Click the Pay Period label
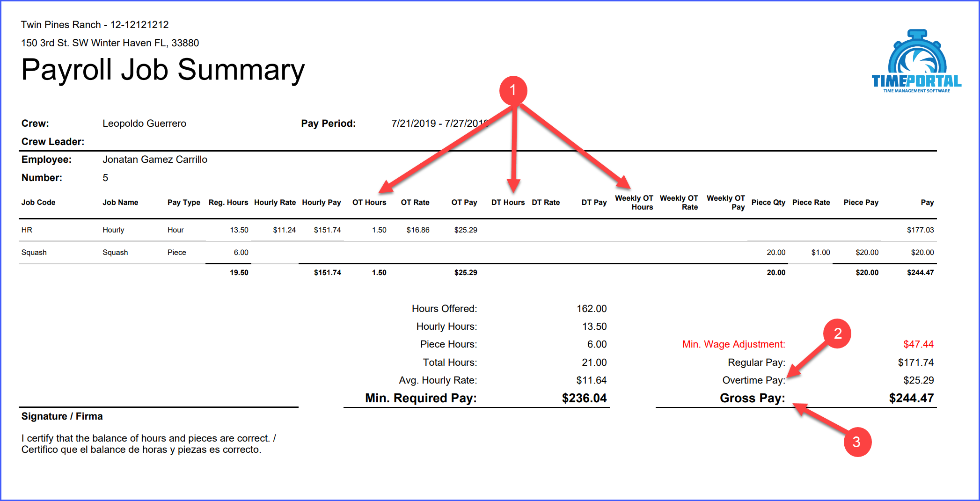Screen dimensions: 980x501 328,123
